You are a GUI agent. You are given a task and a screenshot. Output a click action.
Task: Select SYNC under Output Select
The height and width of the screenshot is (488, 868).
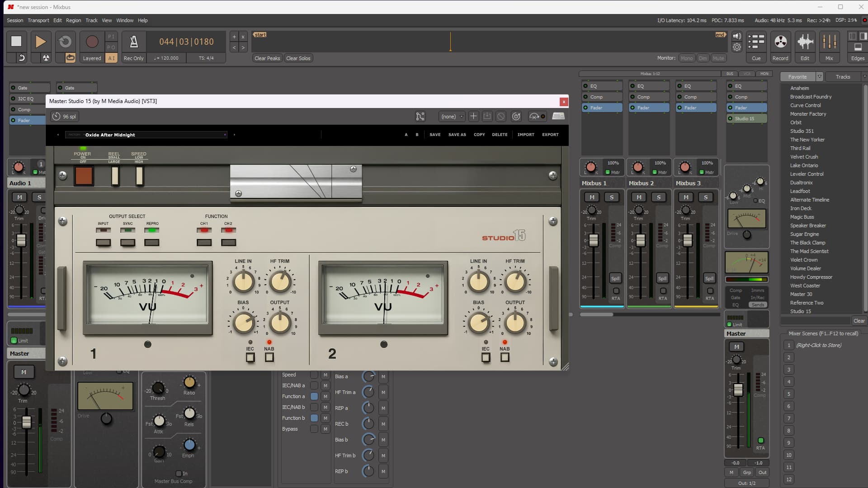click(x=127, y=243)
